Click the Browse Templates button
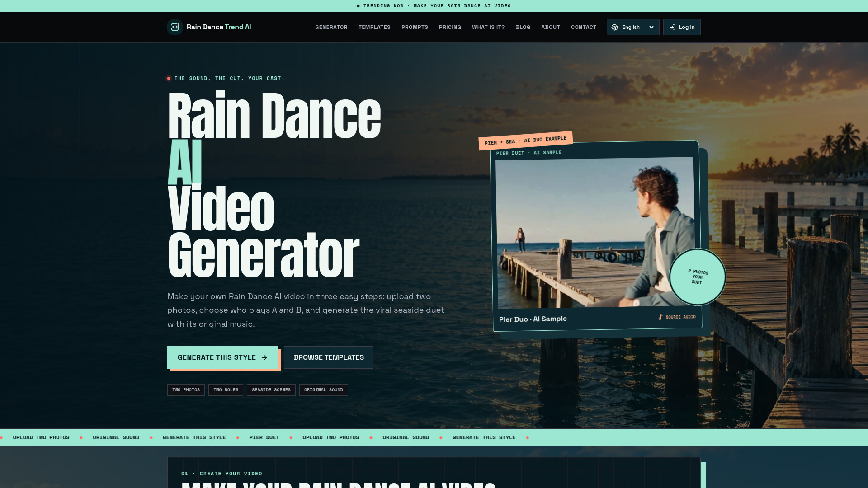This screenshot has width=868, height=488. pyautogui.click(x=329, y=357)
